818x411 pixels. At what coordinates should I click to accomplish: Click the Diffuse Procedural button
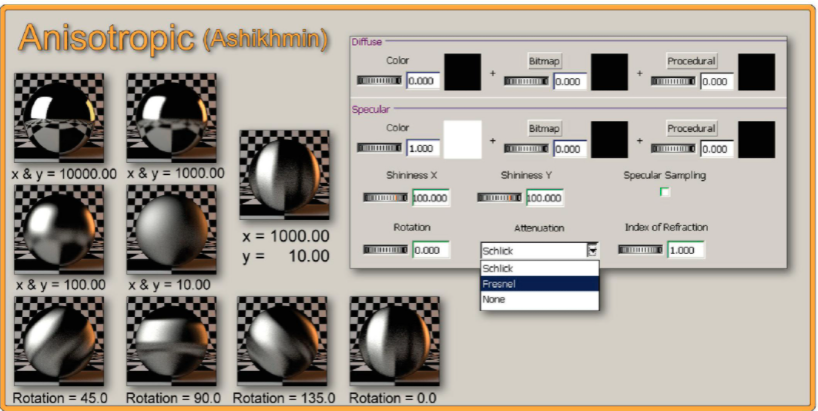(691, 61)
